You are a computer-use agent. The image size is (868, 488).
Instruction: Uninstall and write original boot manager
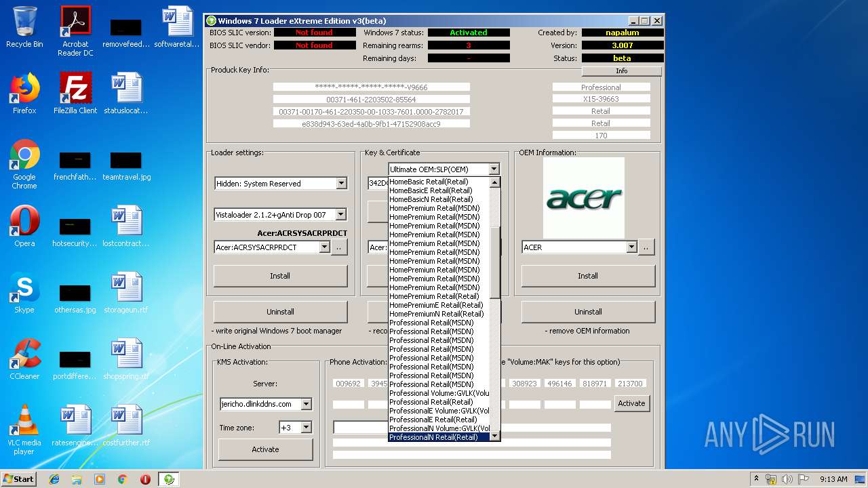[x=280, y=312]
